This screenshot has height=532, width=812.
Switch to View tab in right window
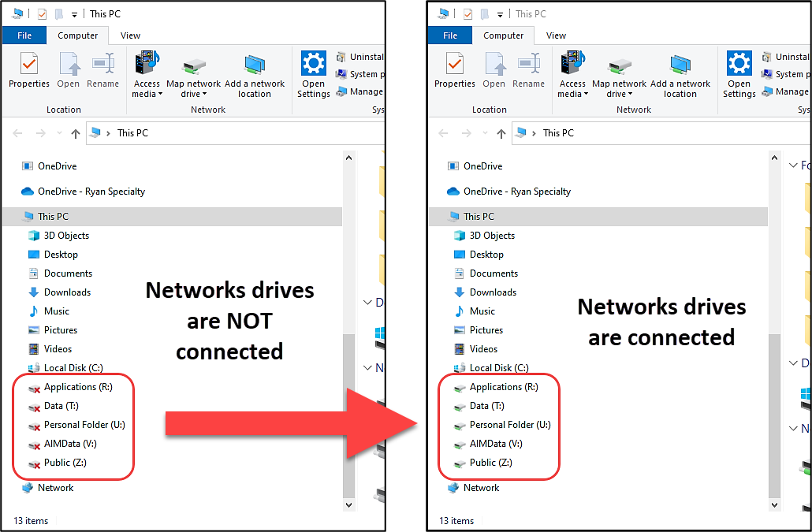click(x=556, y=35)
